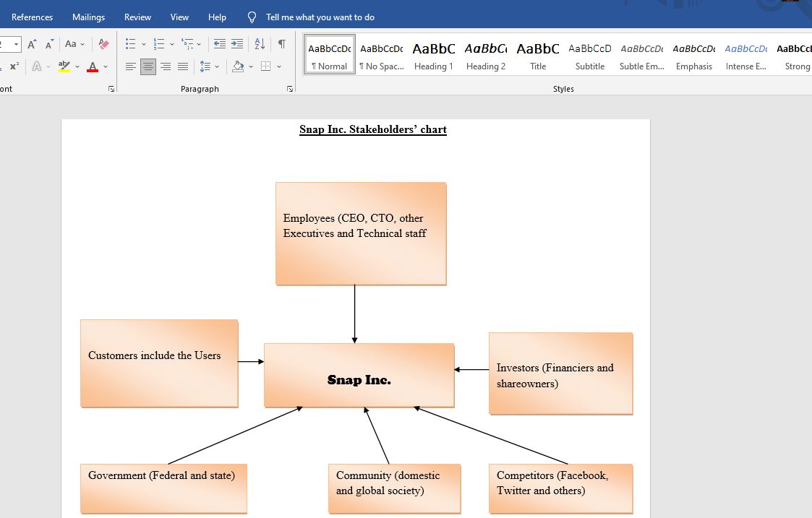This screenshot has height=518, width=812.
Task: Select the Customers include the Users box
Action: coord(159,363)
